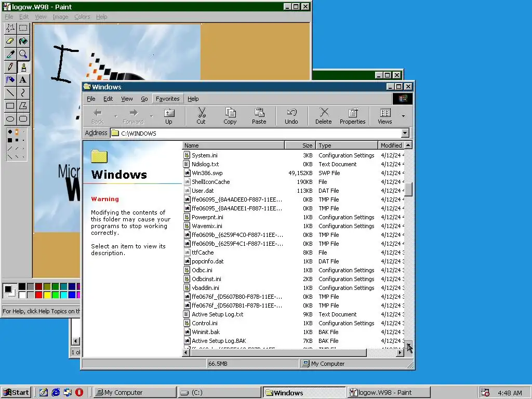This screenshot has width=532, height=399.
Task: Click the Undo toolbar button in Explorer
Action: tap(291, 116)
